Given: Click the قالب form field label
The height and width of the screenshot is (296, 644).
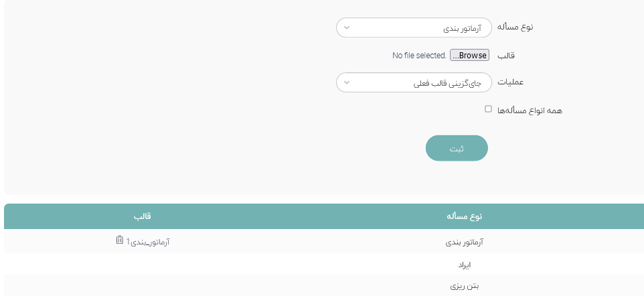Looking at the screenshot, I should pyautogui.click(x=506, y=56).
